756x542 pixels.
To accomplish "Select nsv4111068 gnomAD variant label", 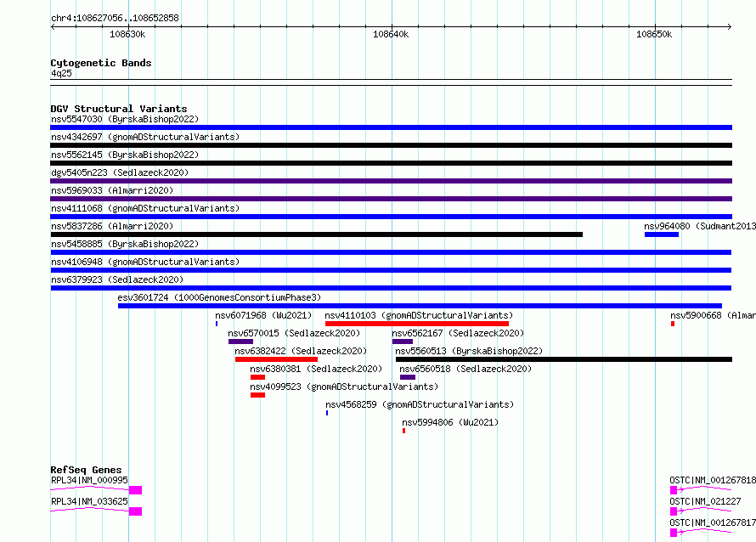I will click(x=145, y=208).
